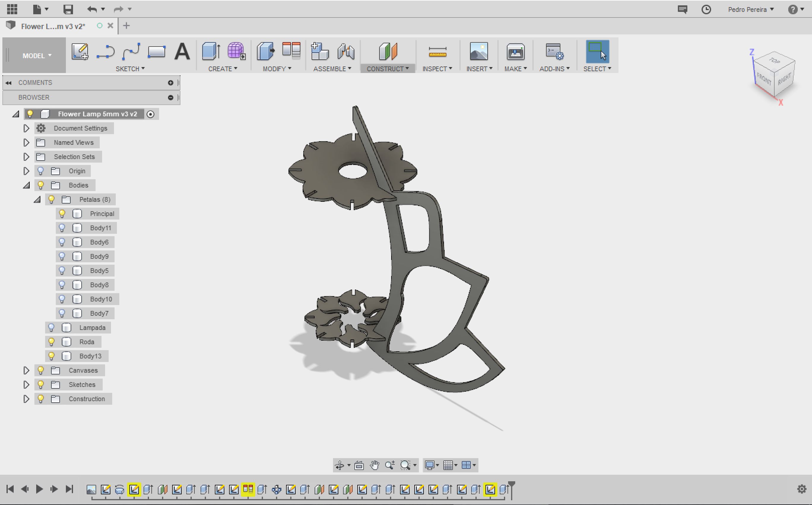This screenshot has width=812, height=505.
Task: Select the Rectangle sketch tool
Action: 156,52
